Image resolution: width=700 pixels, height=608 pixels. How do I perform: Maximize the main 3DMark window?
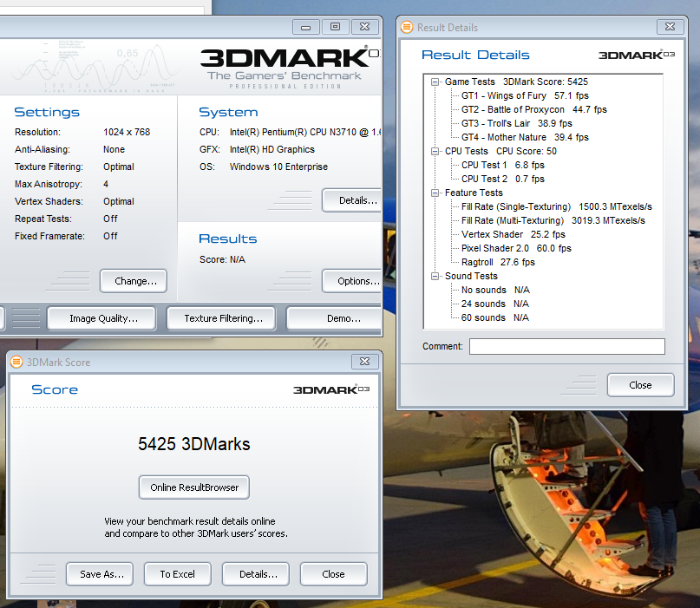pos(336,27)
